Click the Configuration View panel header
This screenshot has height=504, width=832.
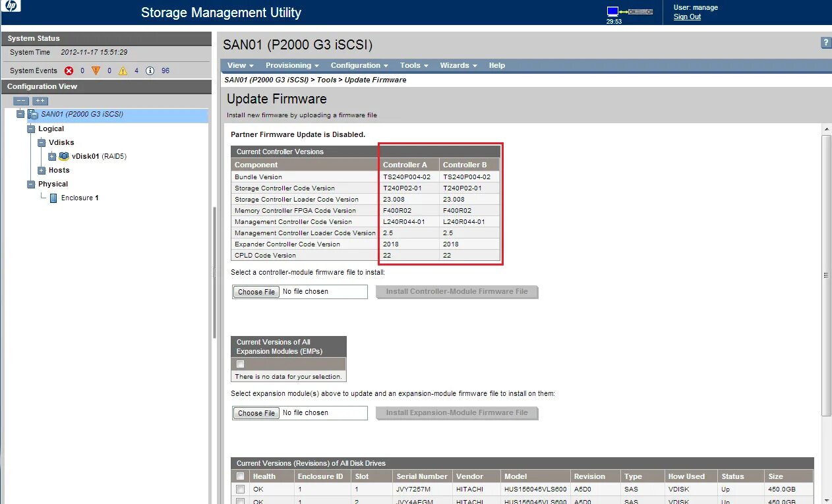coord(105,86)
